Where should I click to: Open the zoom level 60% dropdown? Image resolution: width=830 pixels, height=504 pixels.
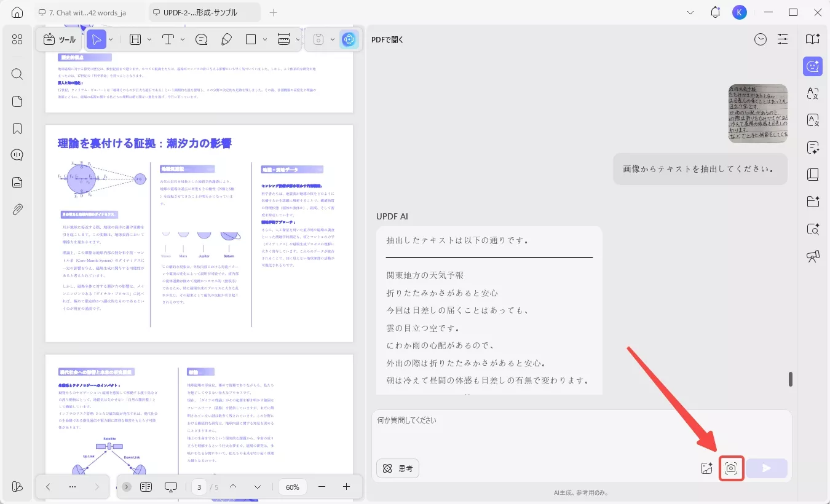tap(292, 486)
